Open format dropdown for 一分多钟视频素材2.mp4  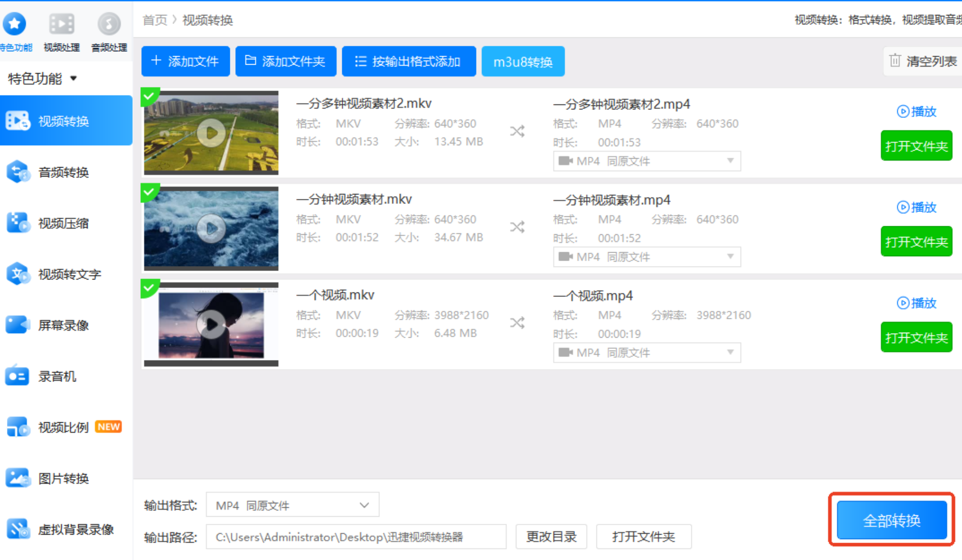coord(647,161)
